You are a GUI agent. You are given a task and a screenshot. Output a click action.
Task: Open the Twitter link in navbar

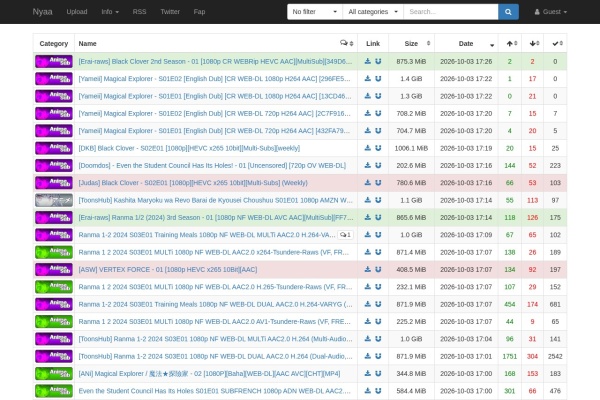click(170, 12)
